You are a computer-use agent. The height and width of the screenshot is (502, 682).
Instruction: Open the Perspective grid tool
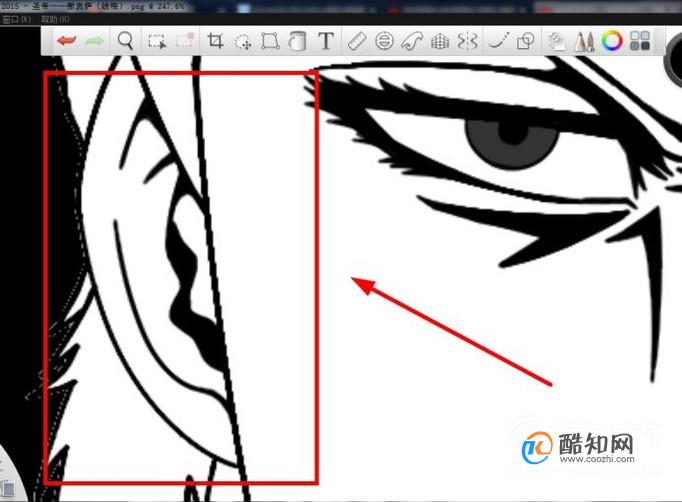point(440,42)
